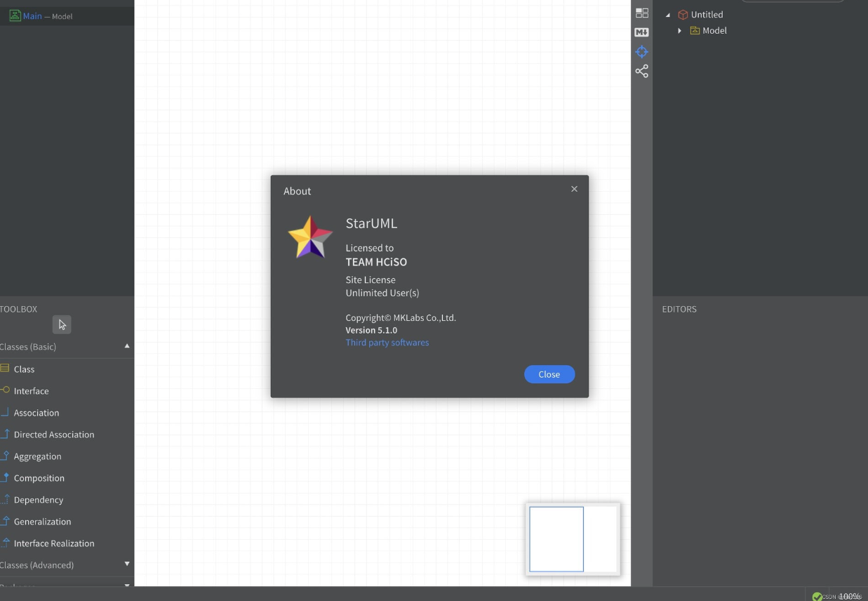Click the Main diagram icon

[15, 15]
